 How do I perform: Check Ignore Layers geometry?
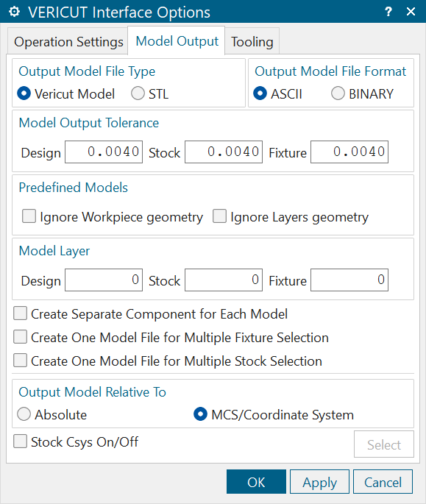pyautogui.click(x=219, y=216)
